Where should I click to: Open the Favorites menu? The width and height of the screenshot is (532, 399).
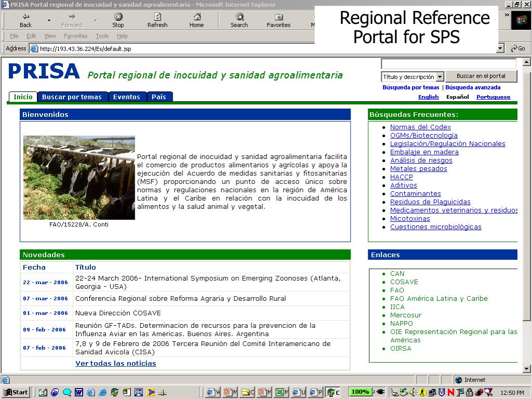(76, 36)
